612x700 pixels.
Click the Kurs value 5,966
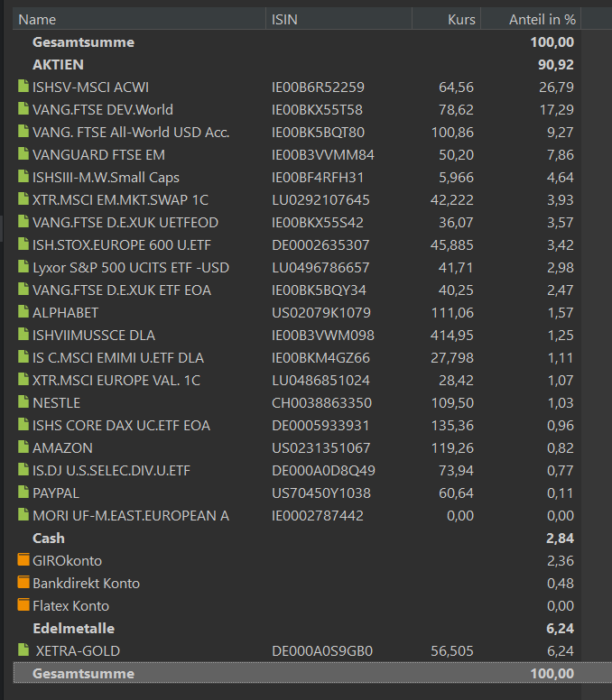pyautogui.click(x=456, y=177)
